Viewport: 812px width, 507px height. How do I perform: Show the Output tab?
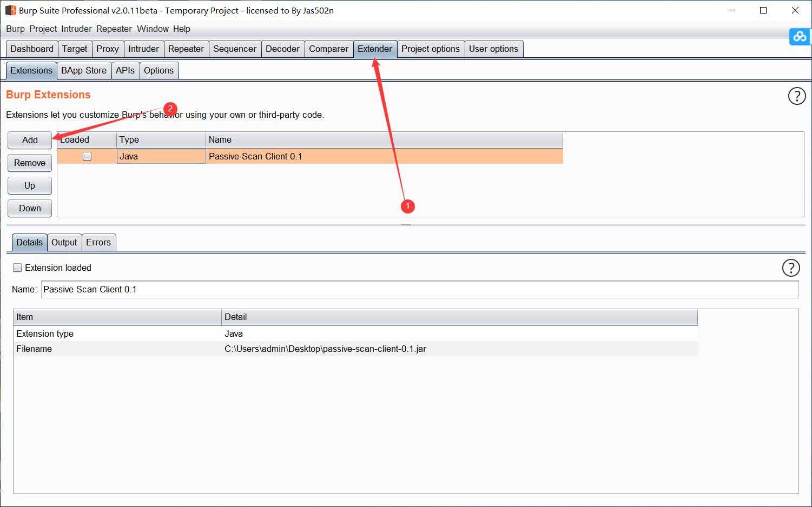(64, 242)
